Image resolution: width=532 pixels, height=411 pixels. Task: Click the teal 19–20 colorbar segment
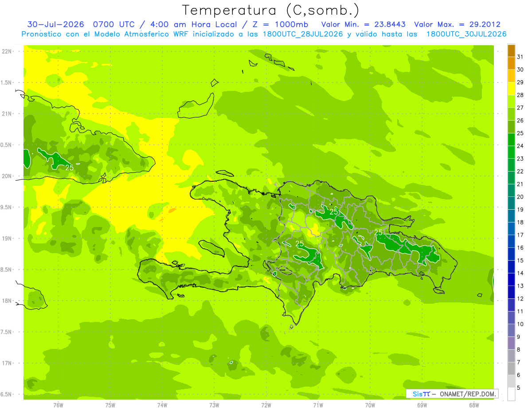point(511,203)
